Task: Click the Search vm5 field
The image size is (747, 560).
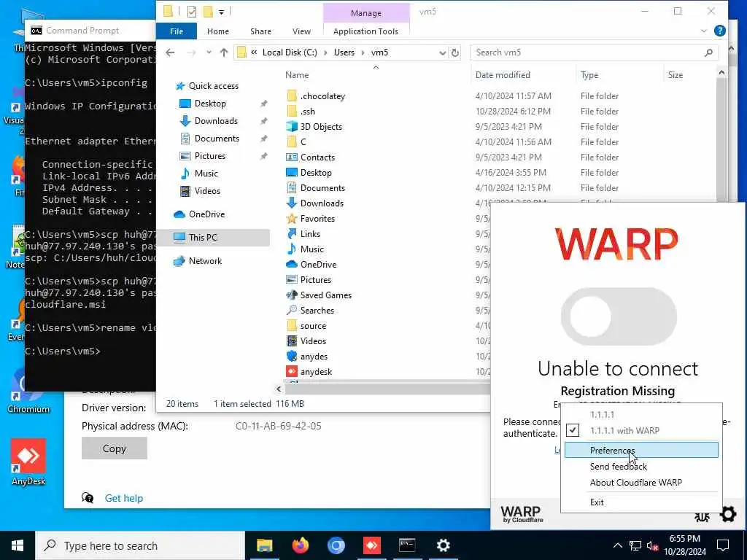Action: [x=594, y=52]
